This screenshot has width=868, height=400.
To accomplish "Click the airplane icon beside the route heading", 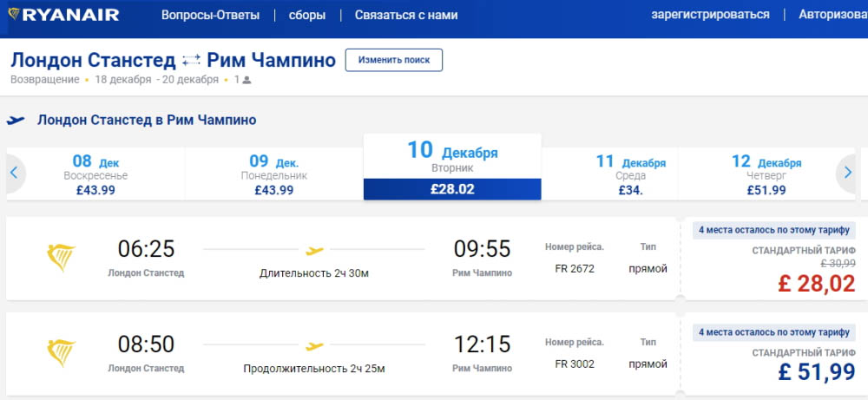I will 16,121.
